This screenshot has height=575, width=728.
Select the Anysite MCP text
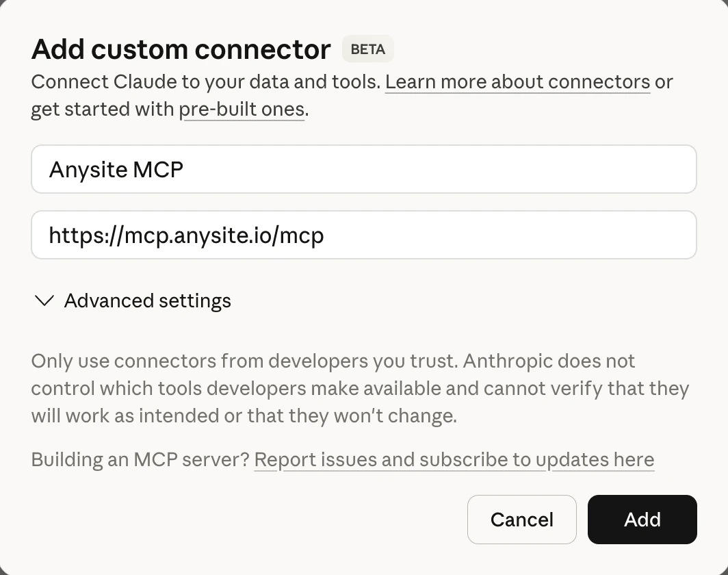pos(115,169)
